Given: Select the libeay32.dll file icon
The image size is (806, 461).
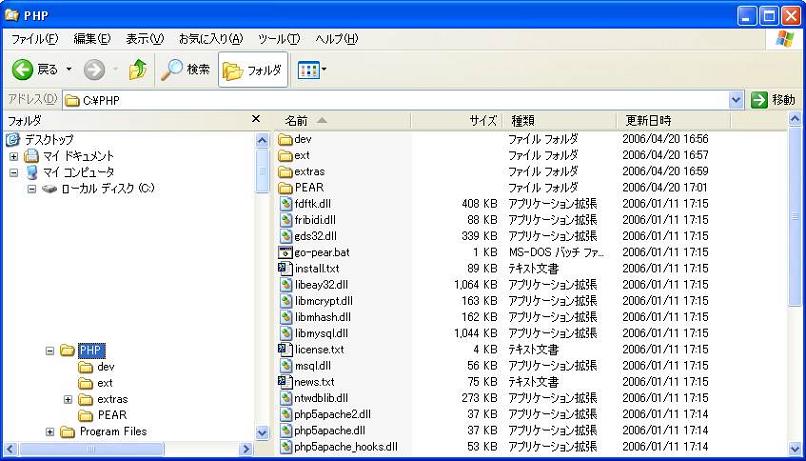Looking at the screenshot, I should pyautogui.click(x=286, y=285).
